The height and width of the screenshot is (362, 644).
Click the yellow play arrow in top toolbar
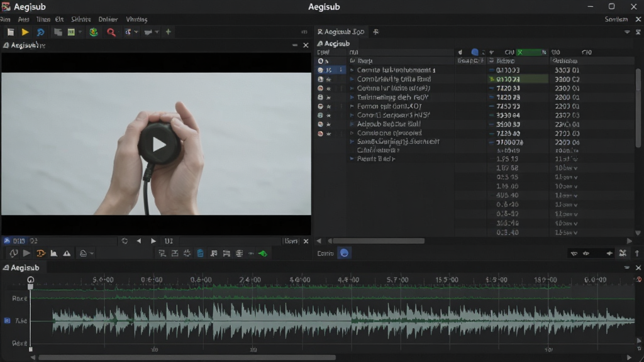[25, 32]
